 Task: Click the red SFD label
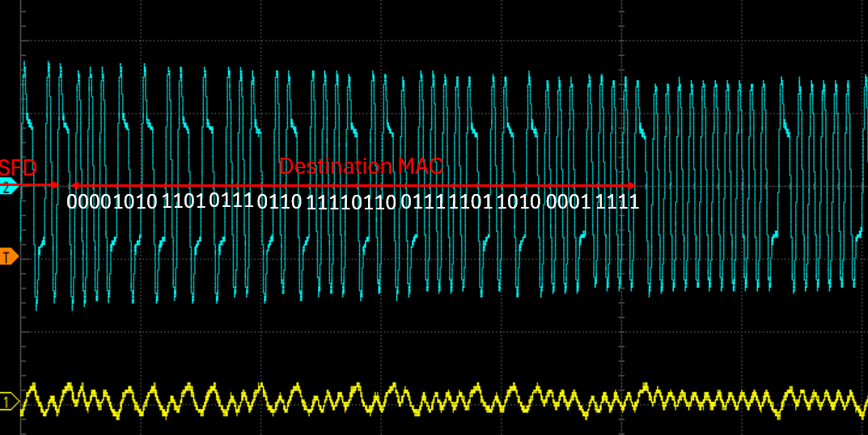pos(19,168)
